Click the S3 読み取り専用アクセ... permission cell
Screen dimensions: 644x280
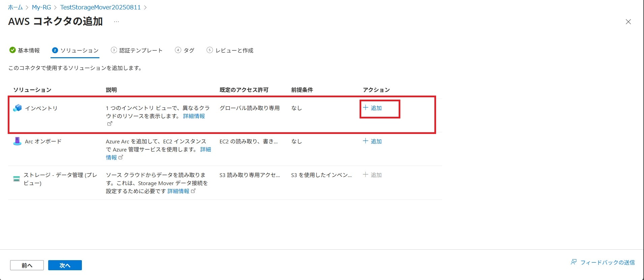[250, 175]
